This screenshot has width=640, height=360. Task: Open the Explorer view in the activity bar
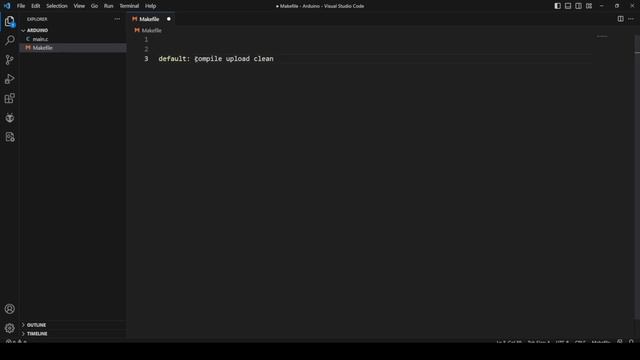click(x=9, y=21)
